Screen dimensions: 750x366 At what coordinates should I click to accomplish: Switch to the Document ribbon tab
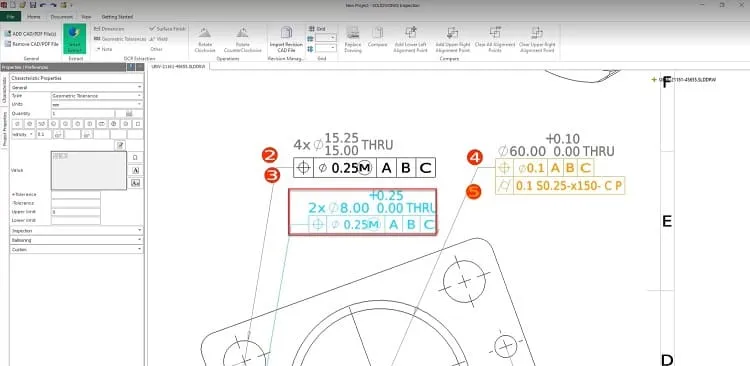point(61,17)
